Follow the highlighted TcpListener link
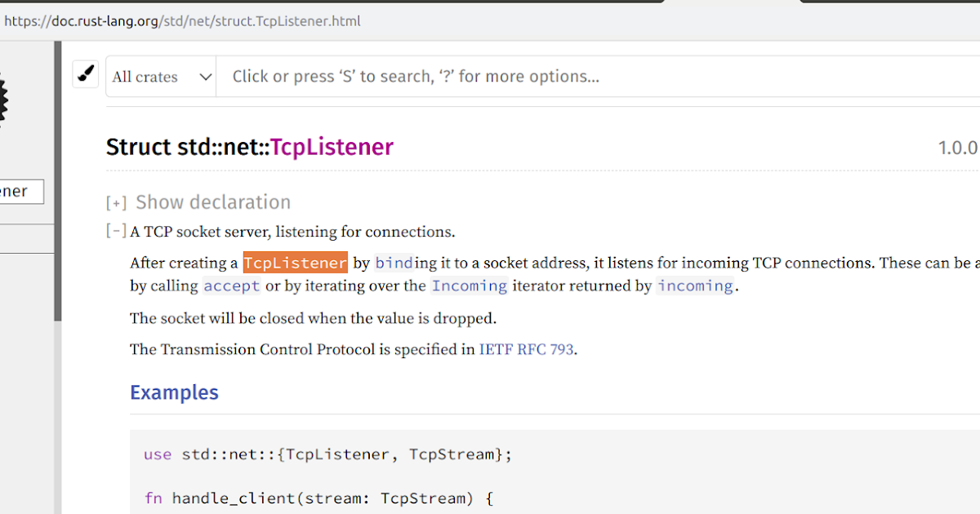 (x=295, y=263)
